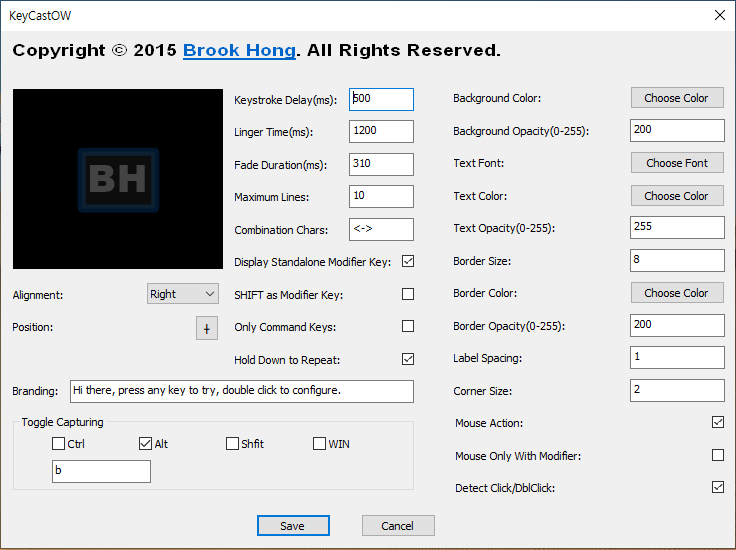Click the Cancel button
The width and height of the screenshot is (736, 550).
pyautogui.click(x=398, y=526)
